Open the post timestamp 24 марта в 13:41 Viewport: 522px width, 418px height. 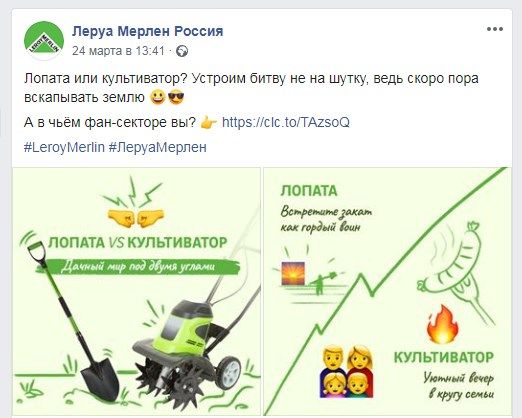pos(118,51)
